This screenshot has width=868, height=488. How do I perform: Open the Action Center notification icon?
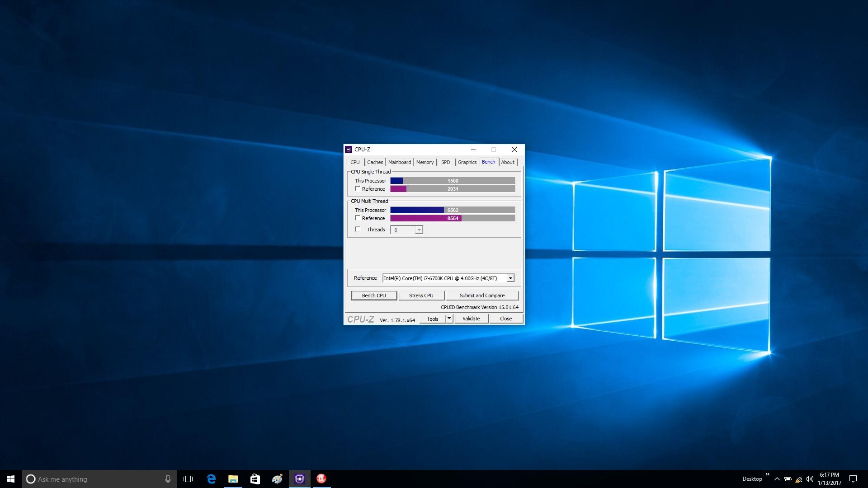pos(853,479)
